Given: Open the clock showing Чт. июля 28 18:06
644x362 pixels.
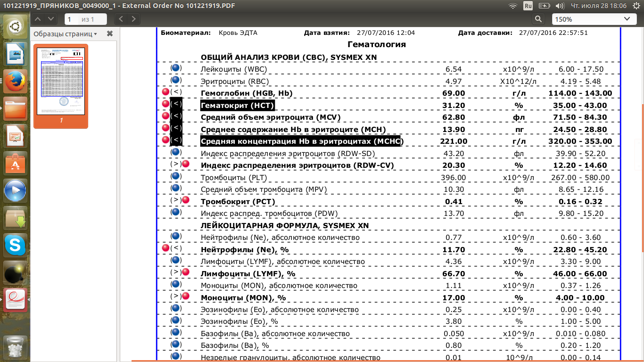Looking at the screenshot, I should pos(599,6).
